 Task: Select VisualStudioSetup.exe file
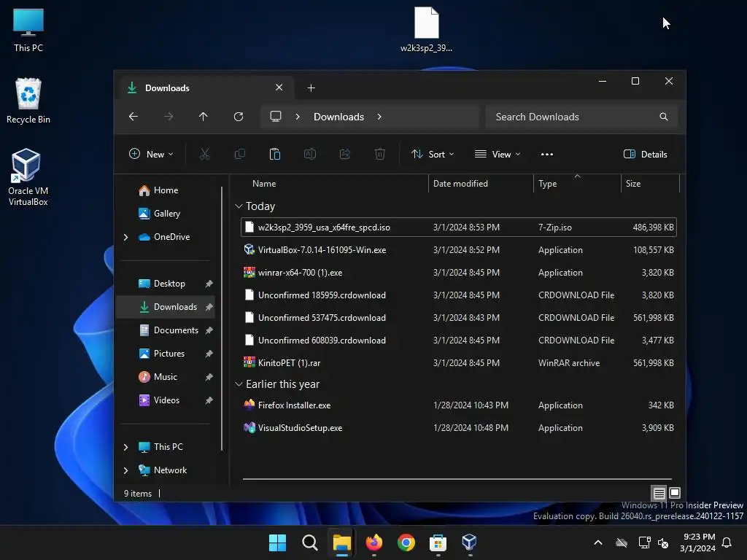pyautogui.click(x=459, y=427)
